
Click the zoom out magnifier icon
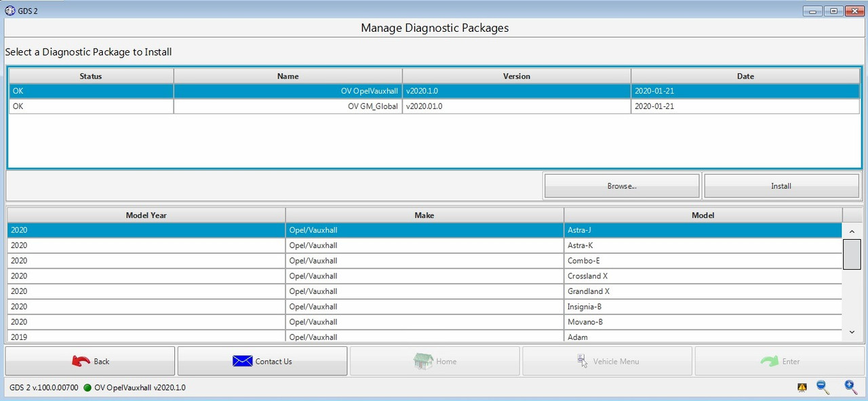[x=823, y=387]
